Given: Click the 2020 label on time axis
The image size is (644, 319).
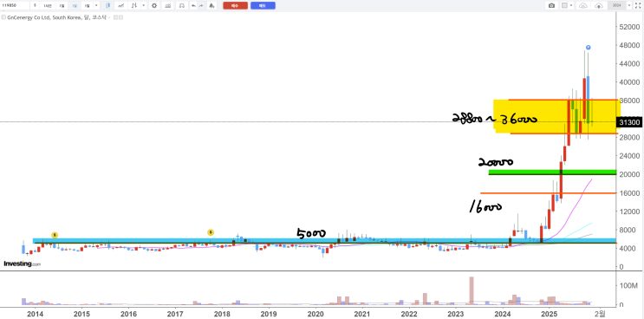Looking at the screenshot, I should tap(315, 314).
